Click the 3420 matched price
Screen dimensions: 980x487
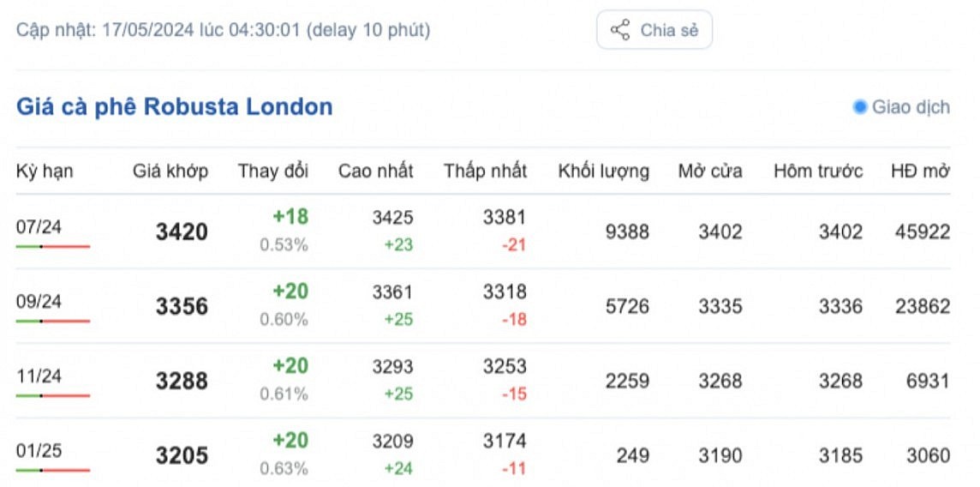pos(182,231)
